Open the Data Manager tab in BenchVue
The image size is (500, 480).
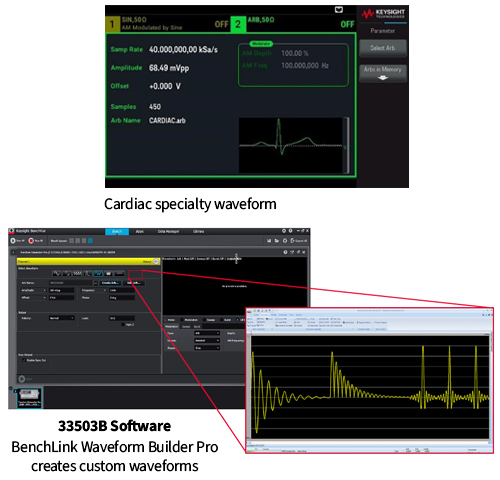pos(168,231)
